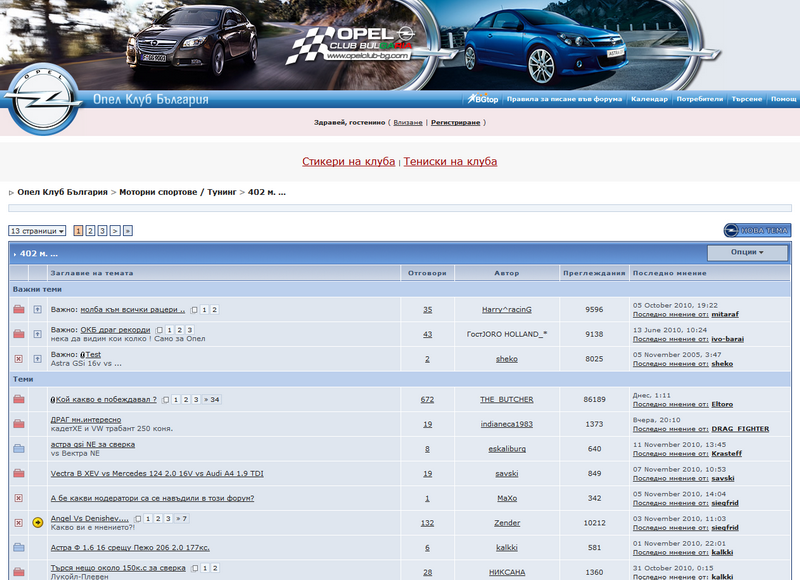
Task: Open the 'Календар' menu item
Action: [649, 99]
